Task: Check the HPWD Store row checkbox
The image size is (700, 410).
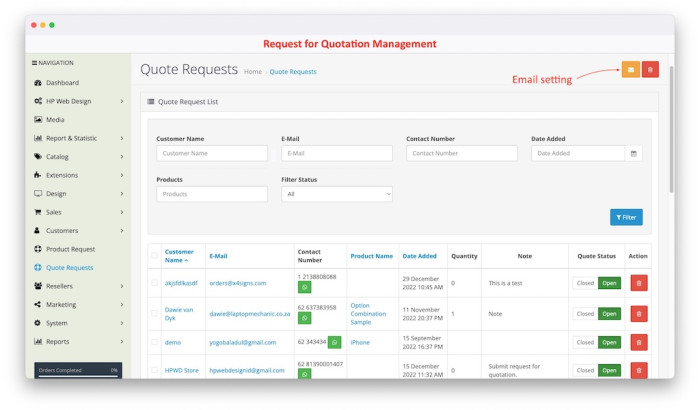Action: coord(154,370)
